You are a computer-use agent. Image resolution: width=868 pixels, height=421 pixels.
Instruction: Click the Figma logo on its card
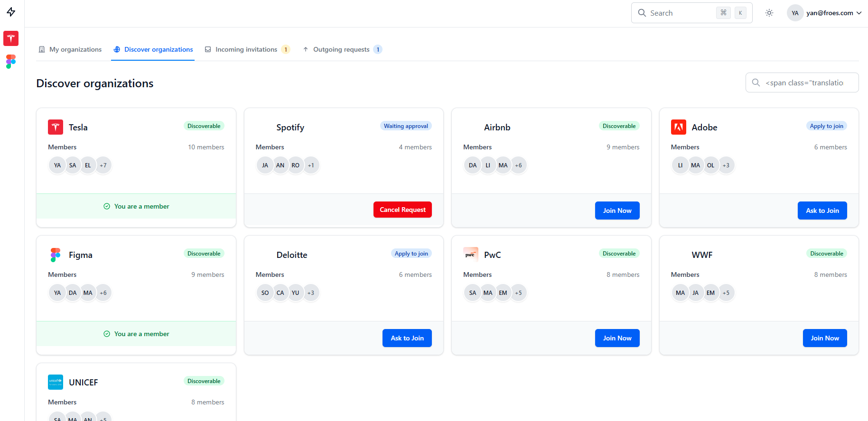pos(56,255)
